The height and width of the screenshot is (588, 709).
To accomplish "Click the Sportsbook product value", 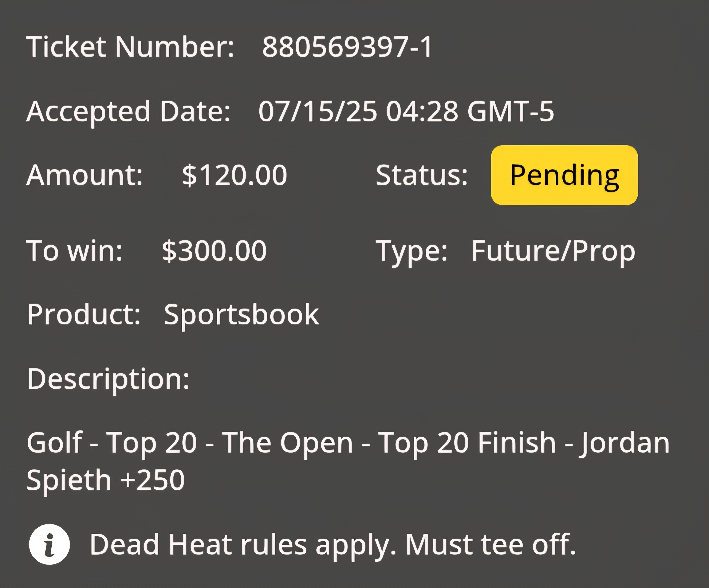I will [241, 315].
